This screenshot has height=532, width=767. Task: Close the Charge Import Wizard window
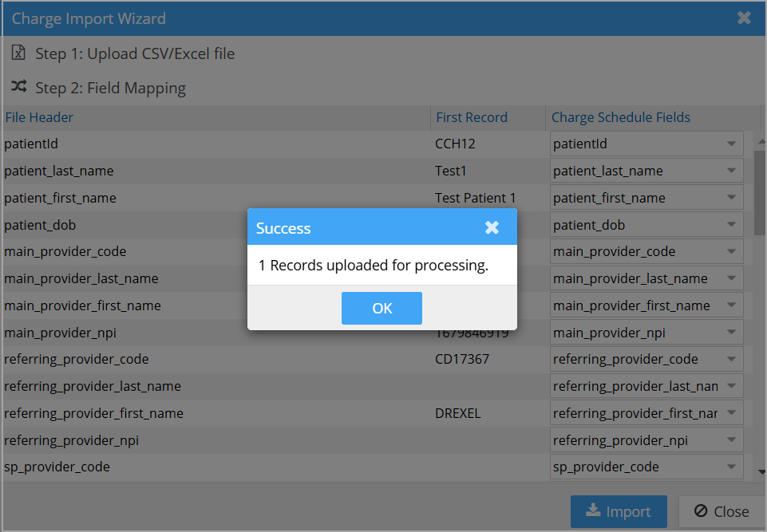tap(744, 18)
